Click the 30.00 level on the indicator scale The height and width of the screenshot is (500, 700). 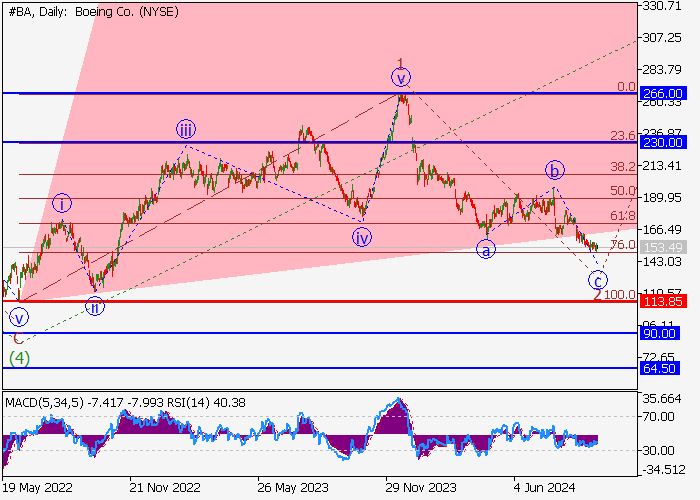[x=658, y=450]
